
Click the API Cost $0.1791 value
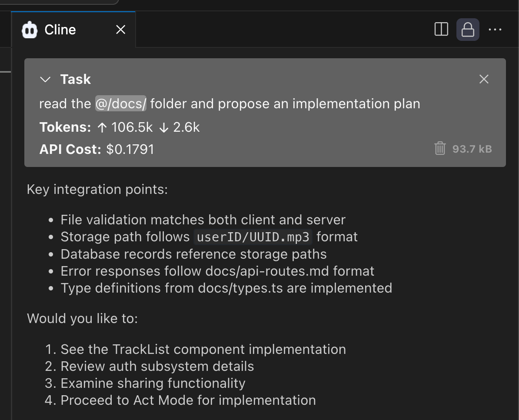[130, 149]
